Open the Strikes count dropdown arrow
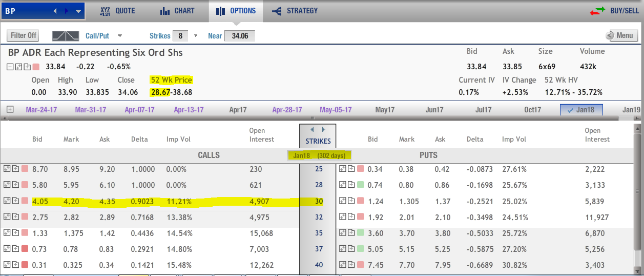Screen dimensions: 644x276 [x=195, y=36]
